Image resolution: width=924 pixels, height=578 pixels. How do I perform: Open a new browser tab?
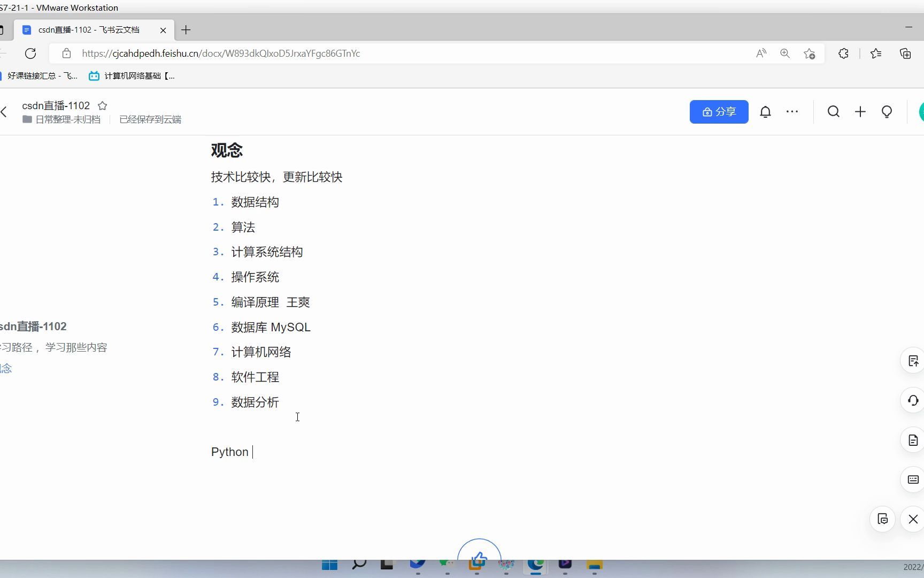pyautogui.click(x=186, y=30)
